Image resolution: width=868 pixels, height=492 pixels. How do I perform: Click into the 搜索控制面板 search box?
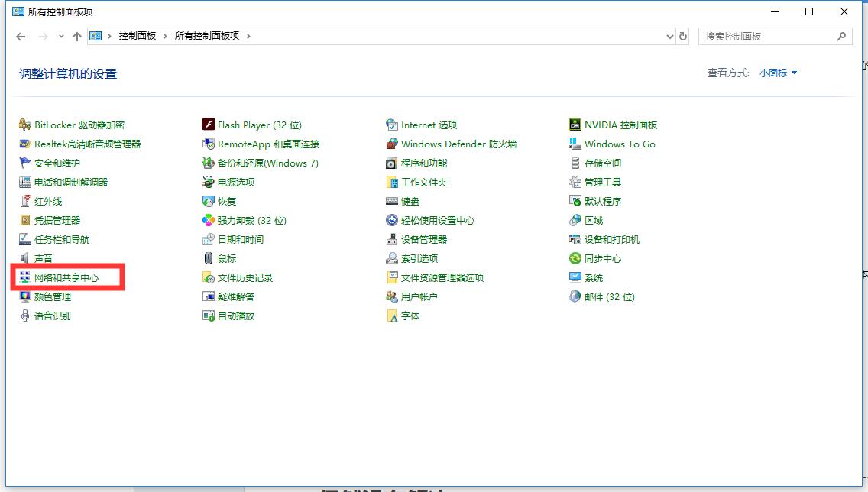point(768,37)
